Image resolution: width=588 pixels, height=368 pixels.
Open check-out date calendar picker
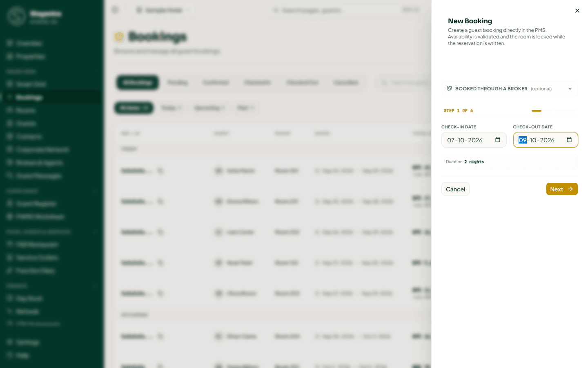[569, 140]
